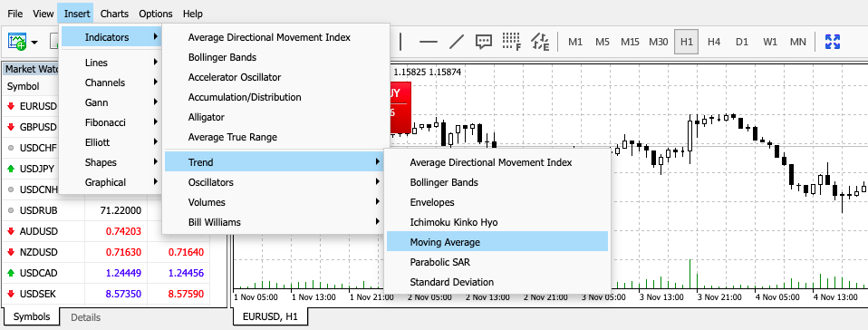Switch to the Symbols tab

pos(32,316)
